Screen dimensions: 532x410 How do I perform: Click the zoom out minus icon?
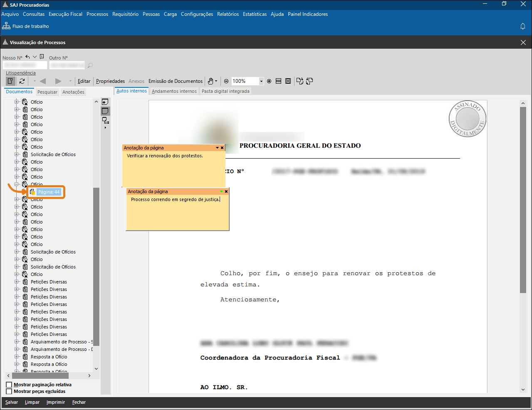(226, 81)
